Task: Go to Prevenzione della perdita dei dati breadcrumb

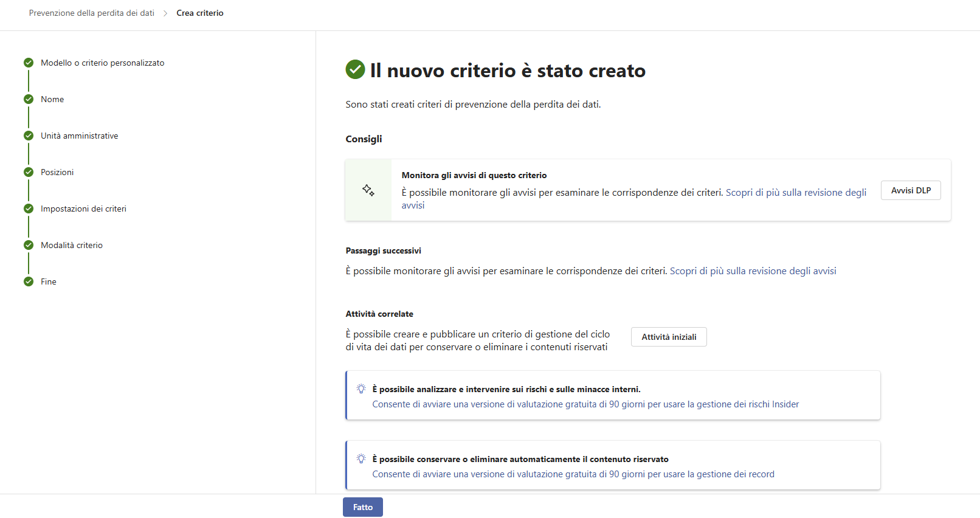Action: (x=92, y=13)
